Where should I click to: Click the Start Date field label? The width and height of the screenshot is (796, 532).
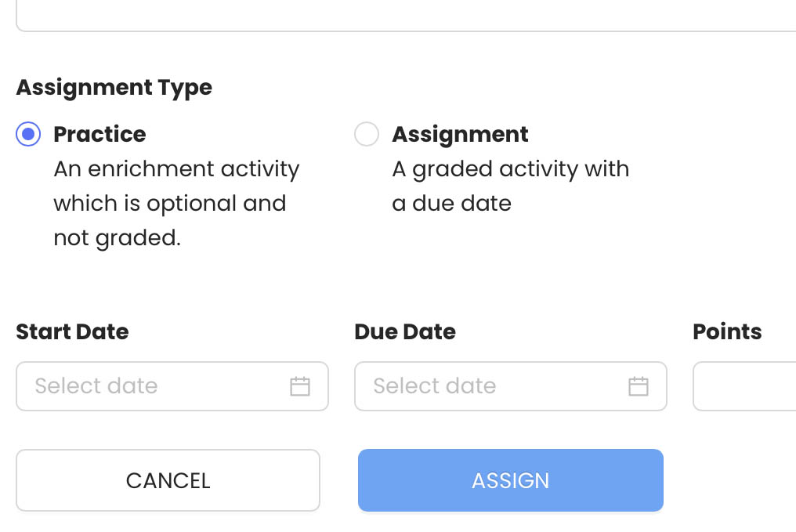73,332
